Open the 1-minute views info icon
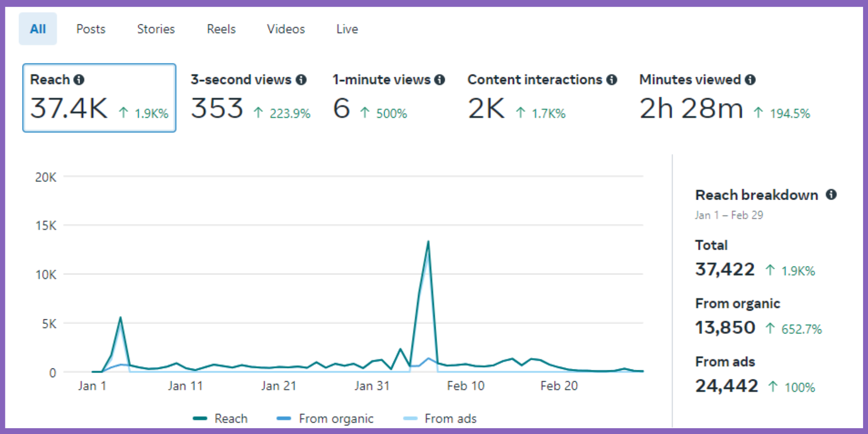The width and height of the screenshot is (868, 434). 439,80
